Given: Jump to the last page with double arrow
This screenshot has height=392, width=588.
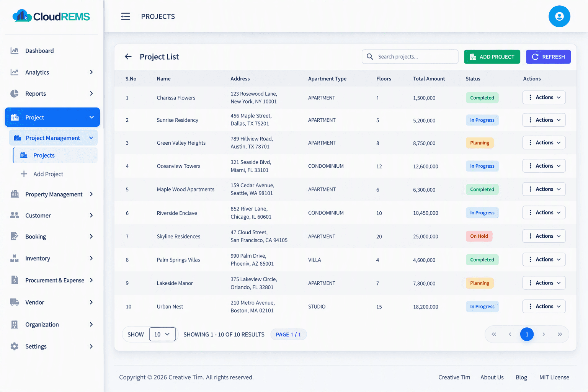Looking at the screenshot, I should pos(560,334).
